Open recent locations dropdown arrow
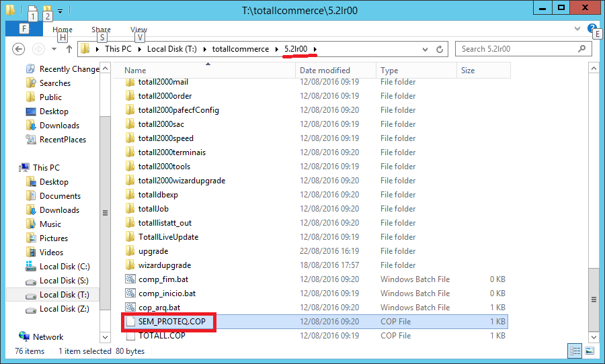The height and width of the screenshot is (364, 605). 54,49
